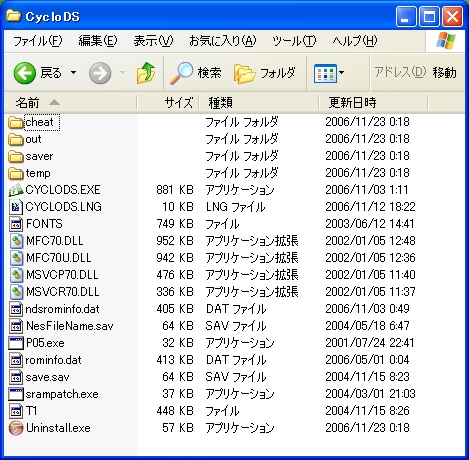The width and height of the screenshot is (469, 460).
Task: Open the Views icon button
Action: (325, 73)
